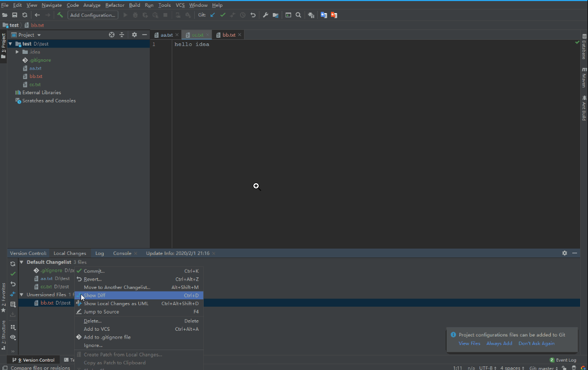The height and width of the screenshot is (370, 588).
Task: Collapse the Default Changelist node
Action: (x=21, y=262)
